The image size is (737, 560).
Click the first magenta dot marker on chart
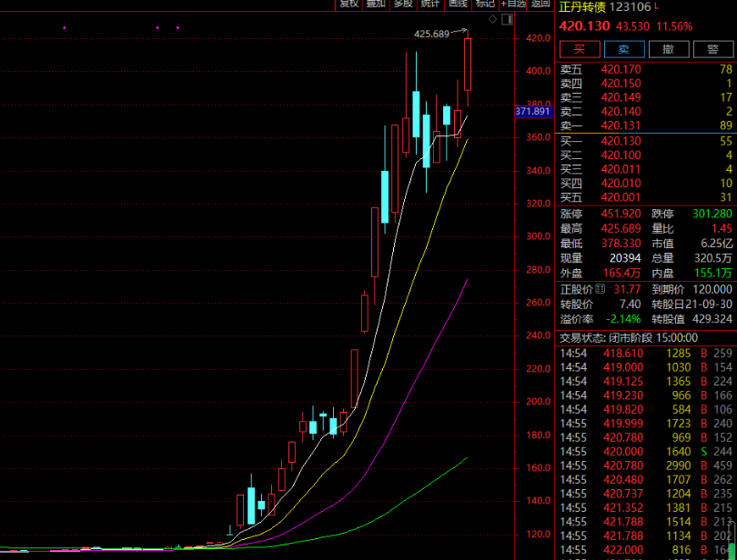65,27
